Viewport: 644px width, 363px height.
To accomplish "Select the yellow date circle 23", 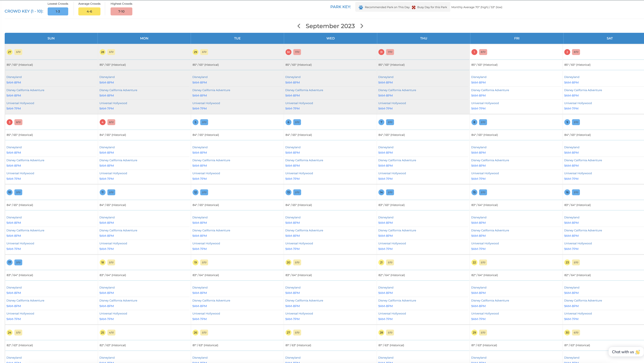I will (567, 262).
